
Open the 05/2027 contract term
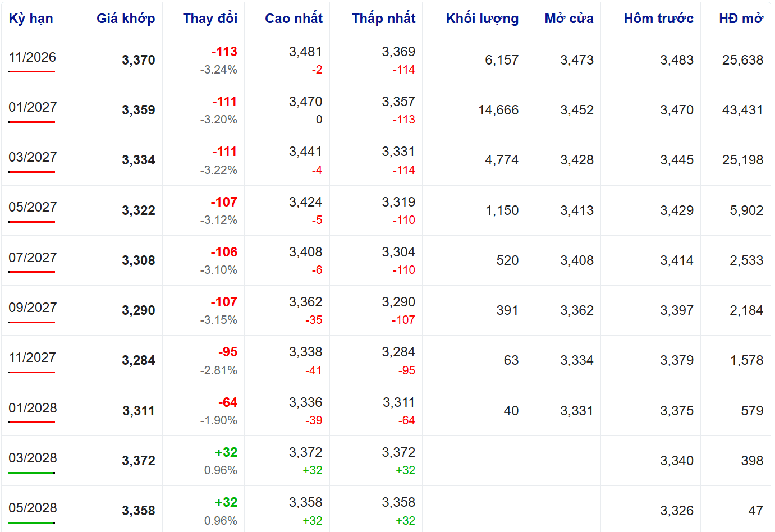[33, 207]
